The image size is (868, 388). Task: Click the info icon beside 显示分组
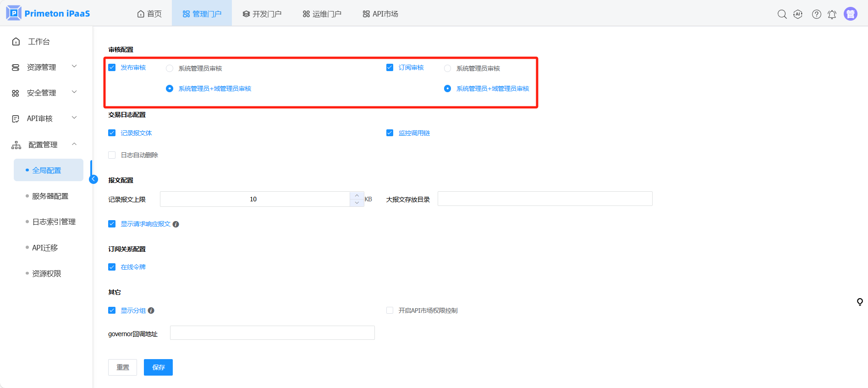pos(151,310)
